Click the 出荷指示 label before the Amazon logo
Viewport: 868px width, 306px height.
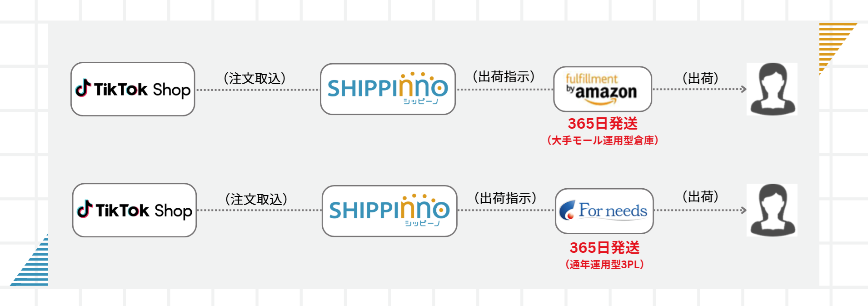coord(504,76)
